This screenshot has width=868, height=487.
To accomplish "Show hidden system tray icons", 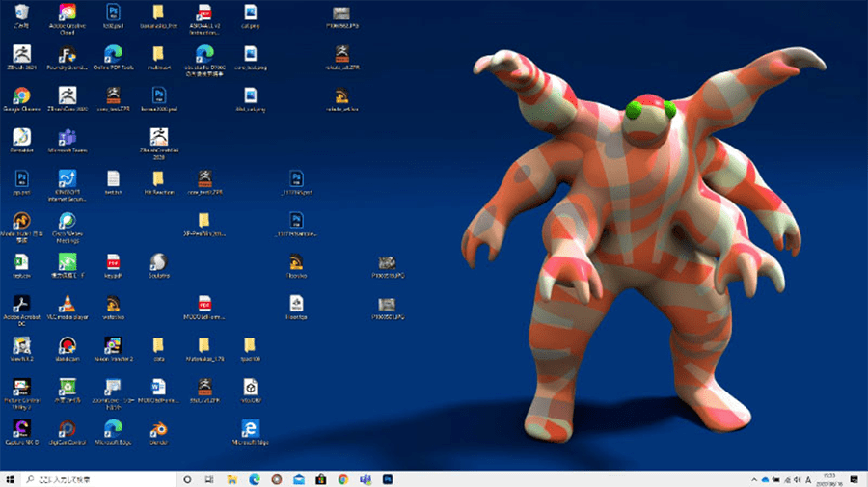I will (x=754, y=480).
